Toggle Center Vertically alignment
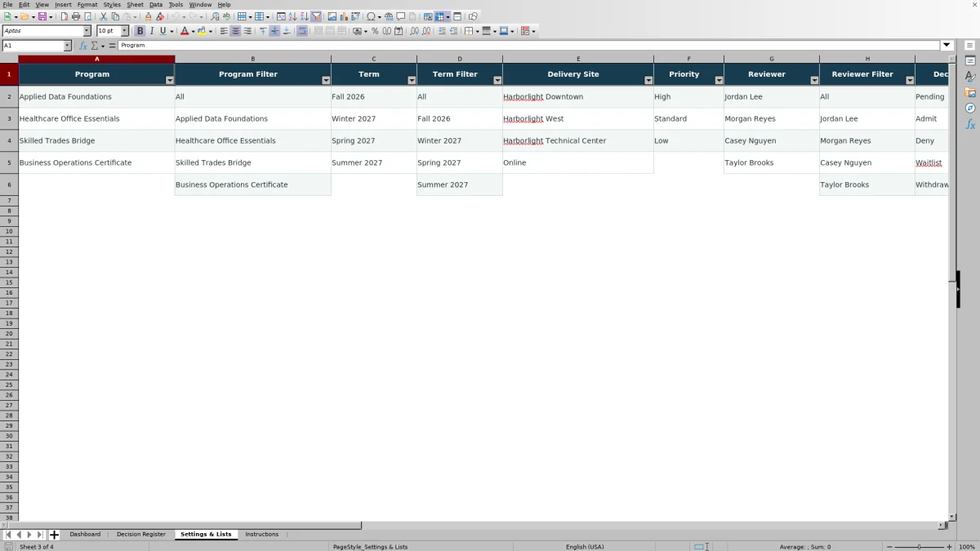The width and height of the screenshot is (980, 551). coord(274,31)
